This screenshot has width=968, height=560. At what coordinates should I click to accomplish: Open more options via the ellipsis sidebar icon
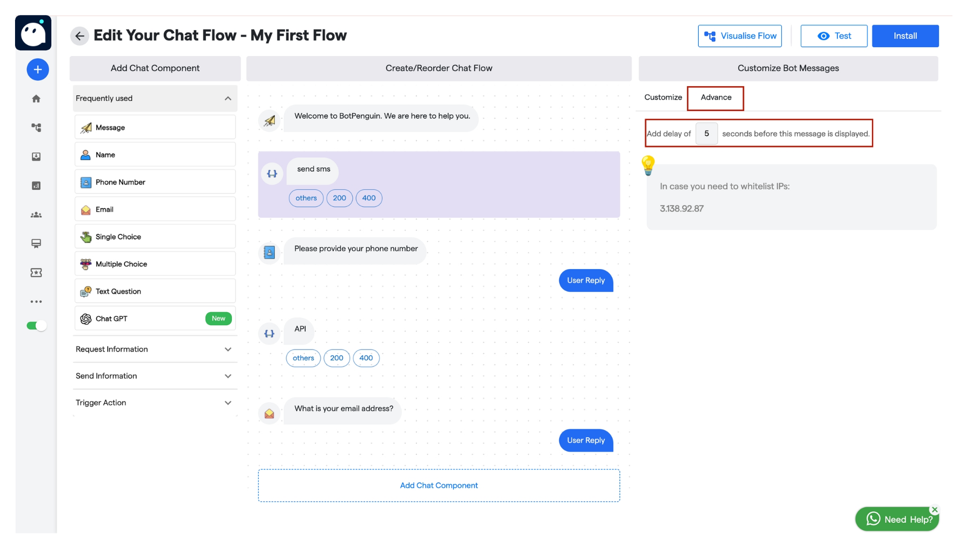pos(36,301)
